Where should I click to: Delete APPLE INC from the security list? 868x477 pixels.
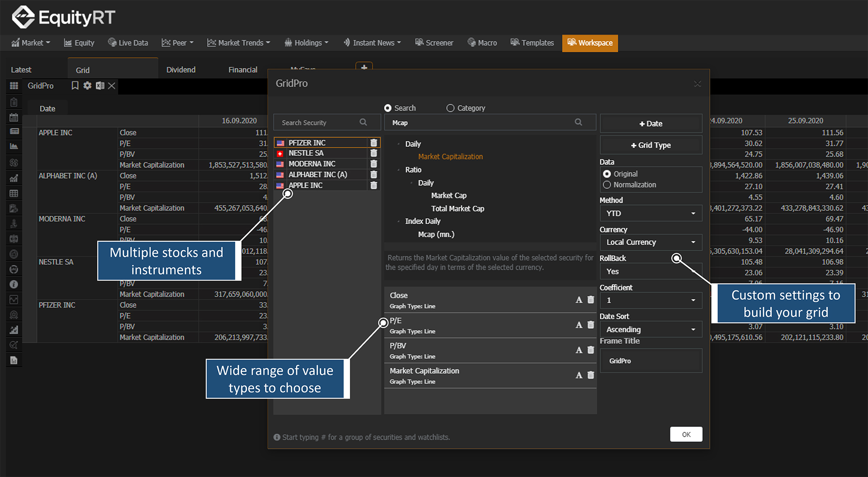tap(373, 185)
